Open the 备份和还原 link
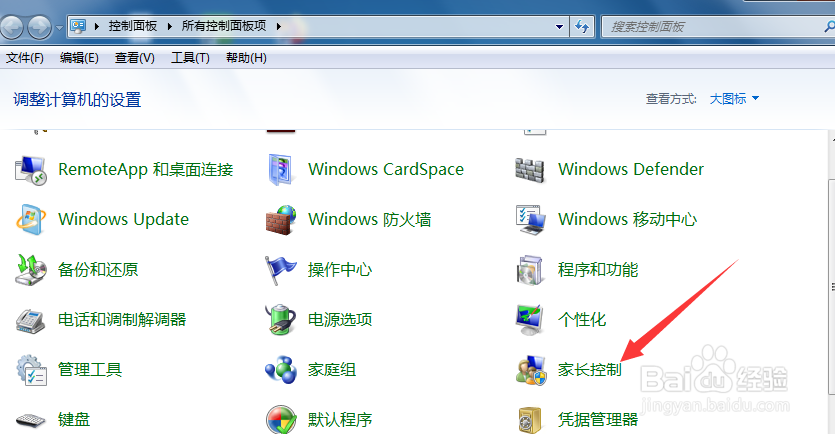 coord(98,269)
